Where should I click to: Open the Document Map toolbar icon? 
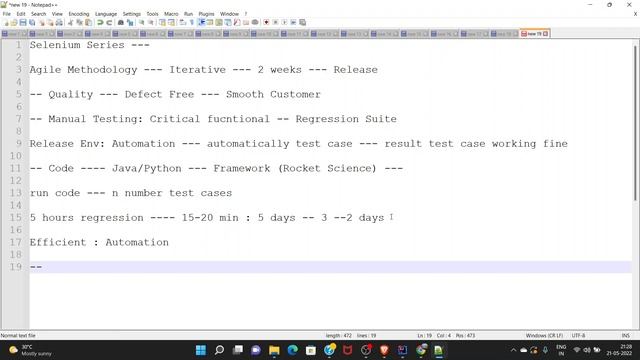point(219,22)
